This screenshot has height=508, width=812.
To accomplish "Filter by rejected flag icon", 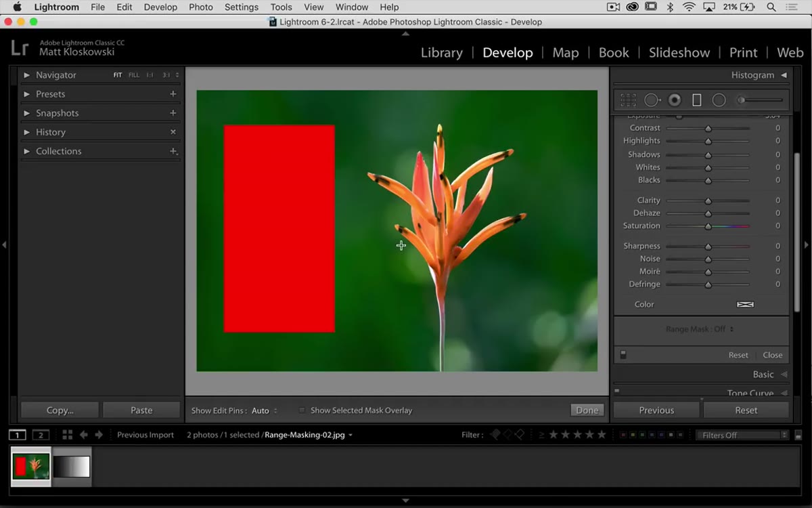I will 520,435.
